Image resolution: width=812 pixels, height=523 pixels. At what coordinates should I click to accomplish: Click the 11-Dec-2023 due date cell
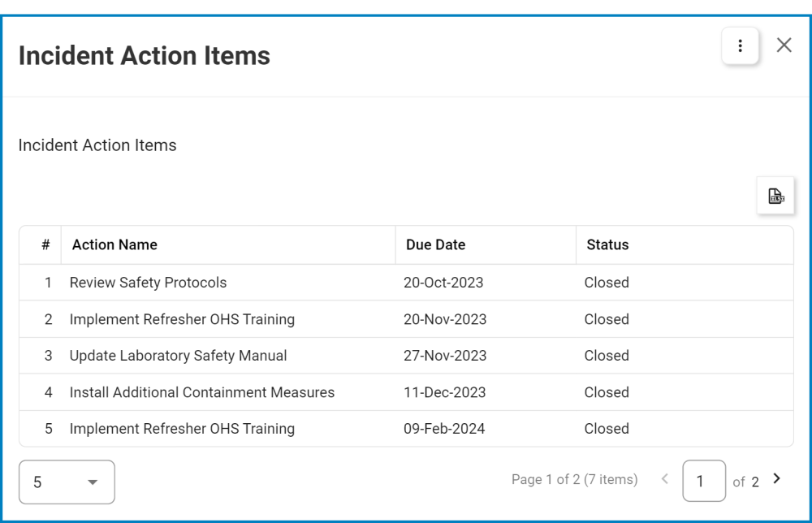[444, 392]
